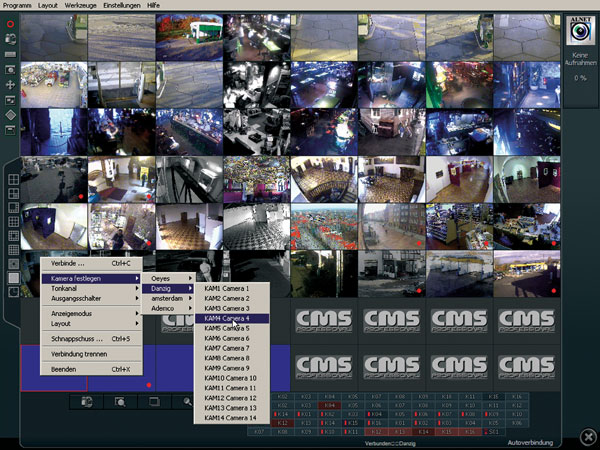Select the single full-view layout button
This screenshot has width=600, height=450.
(13, 278)
